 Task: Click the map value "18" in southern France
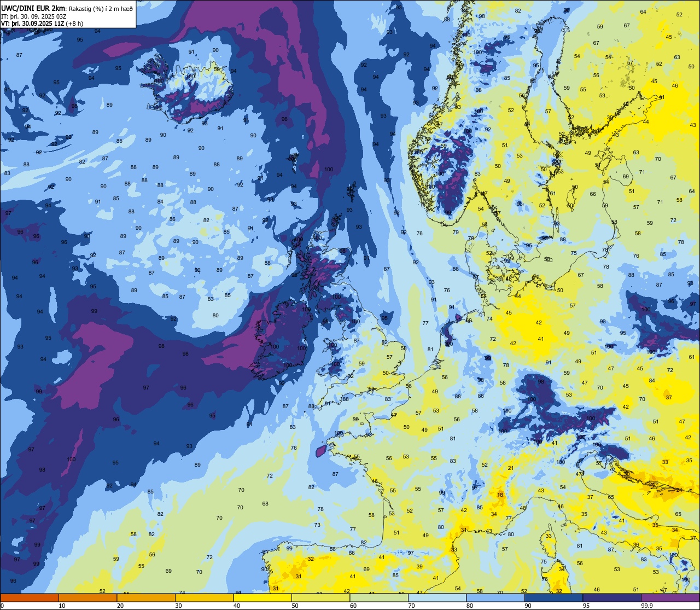(x=500, y=495)
